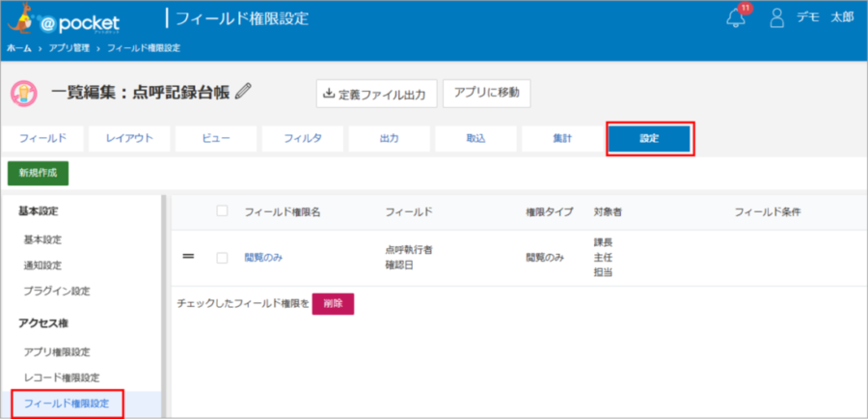Open アプリ権限設定 in the sidebar
Screen dimensions: 868x419
point(57,352)
